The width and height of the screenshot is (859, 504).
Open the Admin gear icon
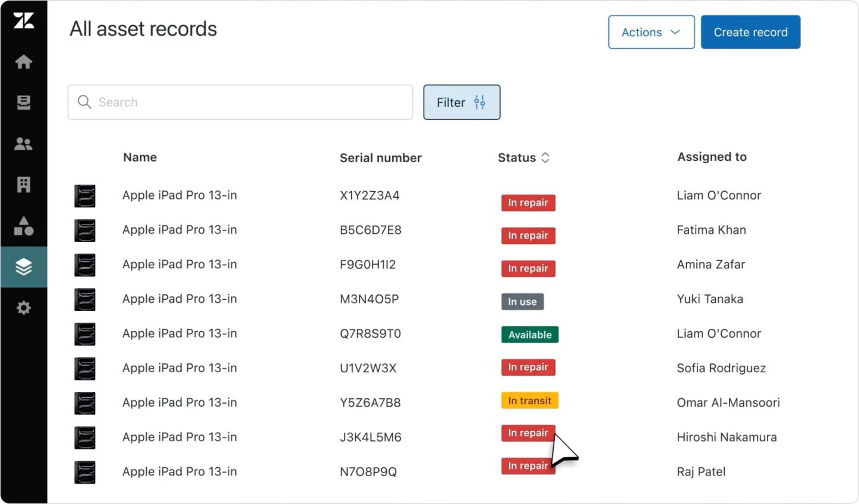(24, 308)
